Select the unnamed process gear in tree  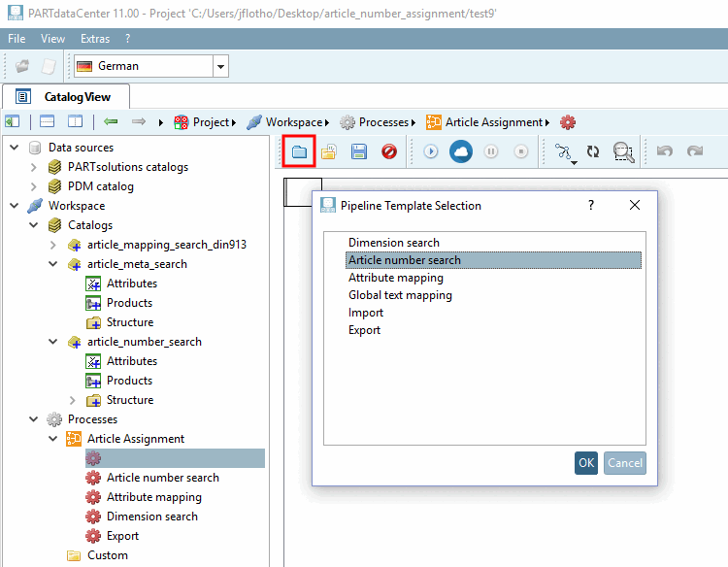coord(175,458)
